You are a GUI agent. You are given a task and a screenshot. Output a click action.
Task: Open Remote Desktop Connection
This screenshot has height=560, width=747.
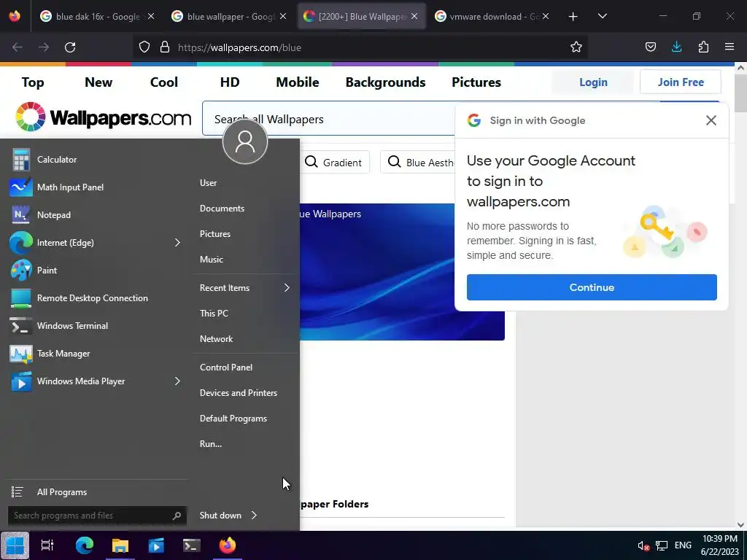pos(94,298)
